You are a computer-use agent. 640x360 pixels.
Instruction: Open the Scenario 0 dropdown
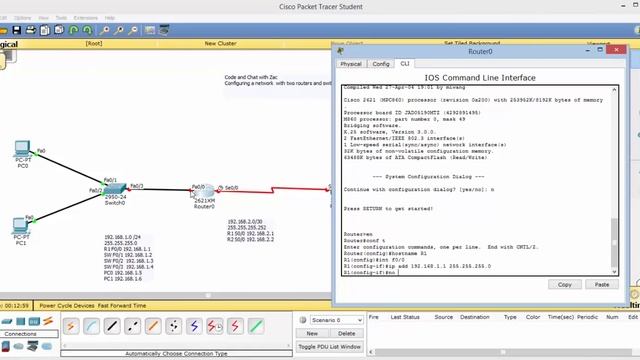pyautogui.click(x=337, y=320)
